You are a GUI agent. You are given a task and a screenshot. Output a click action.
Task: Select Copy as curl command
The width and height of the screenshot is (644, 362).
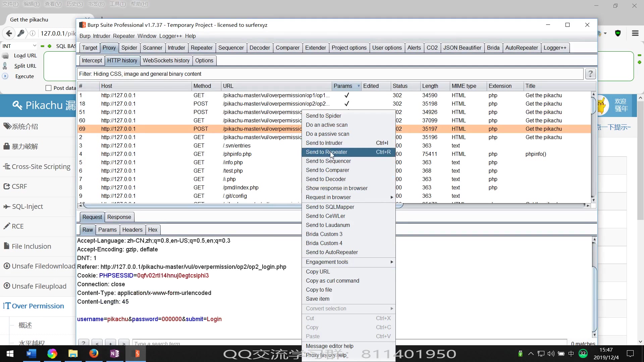[x=349, y=281]
